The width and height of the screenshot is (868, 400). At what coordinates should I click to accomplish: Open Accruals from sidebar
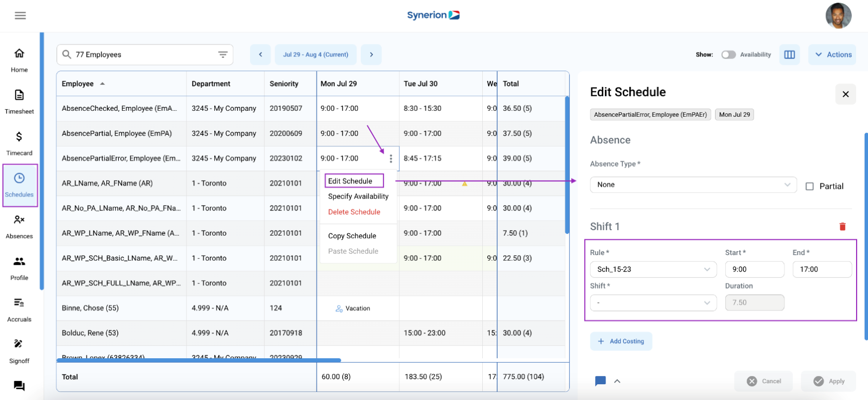(x=19, y=309)
